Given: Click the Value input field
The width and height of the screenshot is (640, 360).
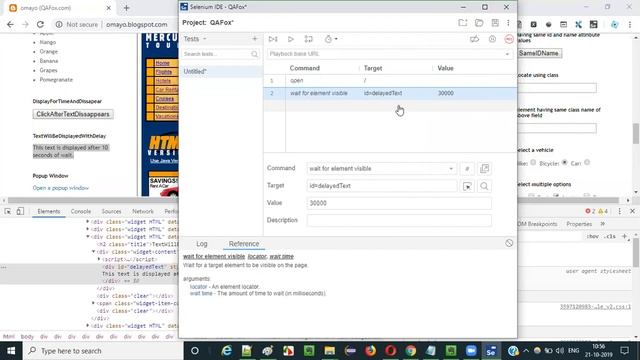Looking at the screenshot, I should tap(399, 203).
